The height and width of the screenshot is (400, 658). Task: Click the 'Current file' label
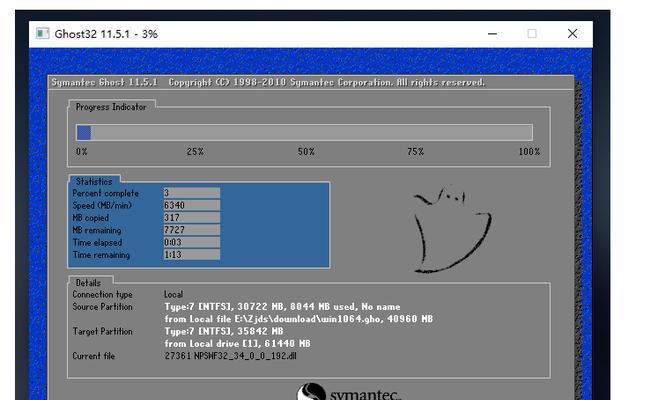click(x=94, y=356)
